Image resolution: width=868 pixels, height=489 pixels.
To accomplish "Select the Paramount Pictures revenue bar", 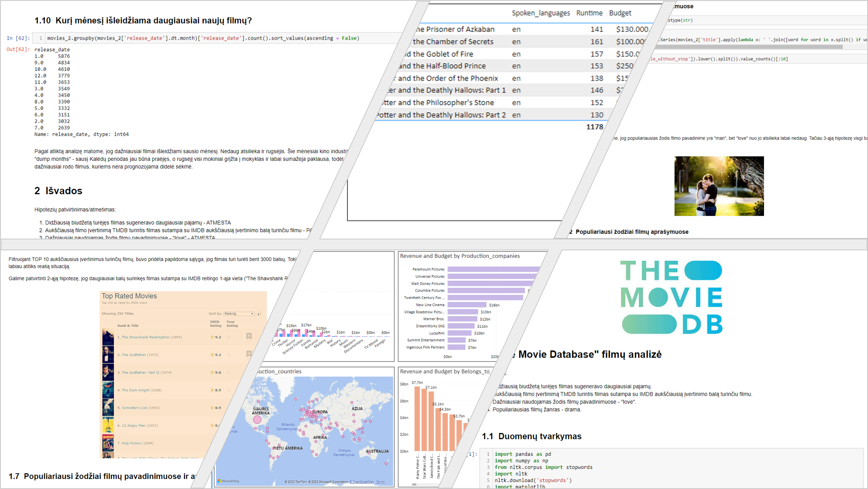I will (x=492, y=269).
